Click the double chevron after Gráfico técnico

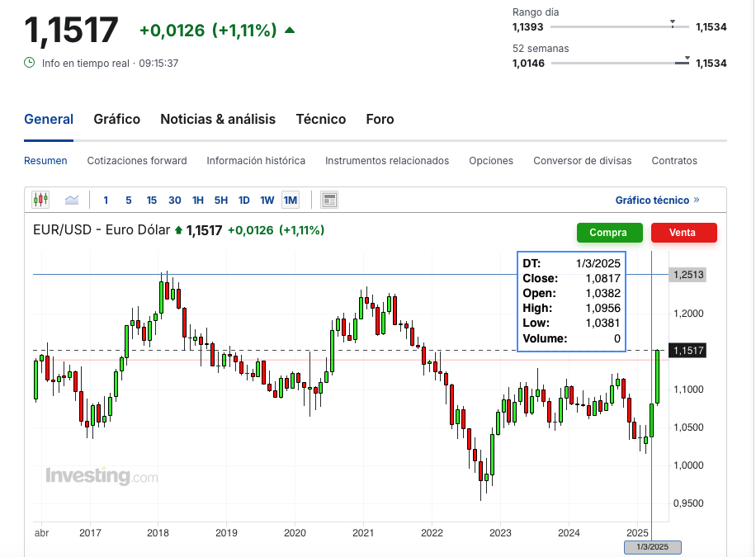(697, 200)
